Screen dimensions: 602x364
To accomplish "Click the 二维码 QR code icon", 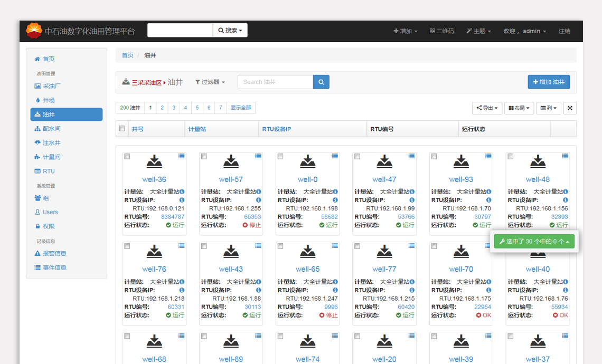I will click(x=432, y=31).
